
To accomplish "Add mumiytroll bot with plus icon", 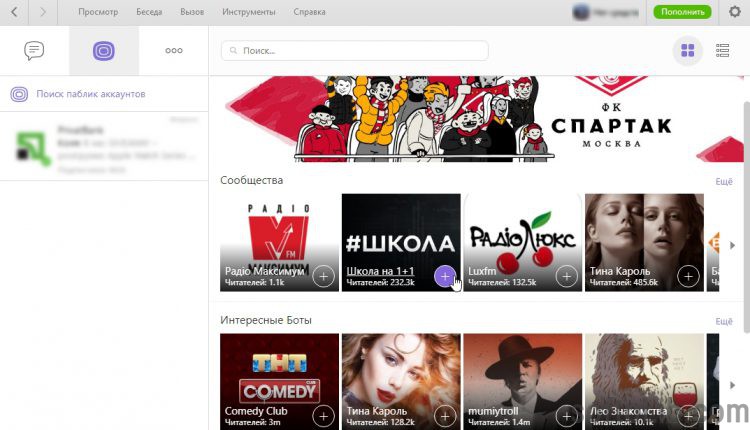I will point(566,417).
